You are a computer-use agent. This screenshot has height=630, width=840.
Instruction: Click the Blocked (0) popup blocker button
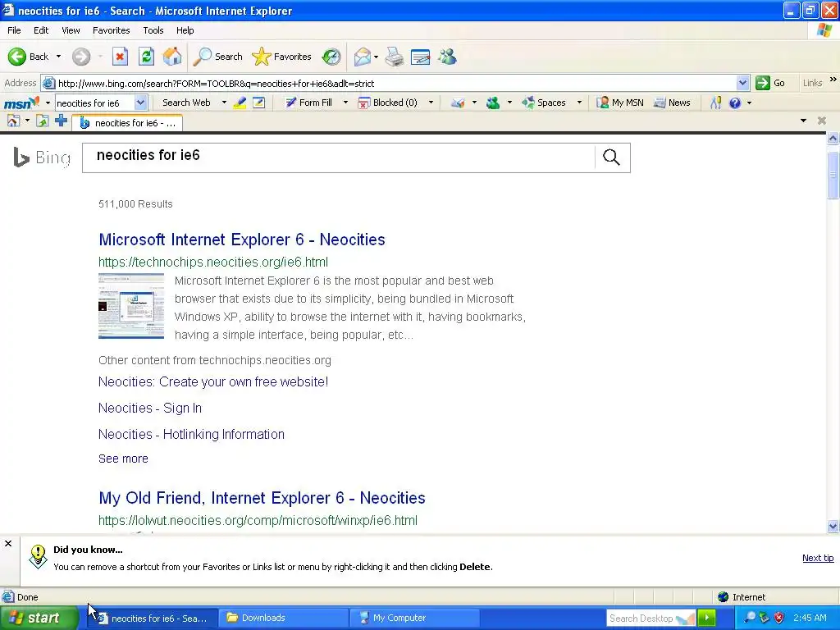click(x=388, y=103)
